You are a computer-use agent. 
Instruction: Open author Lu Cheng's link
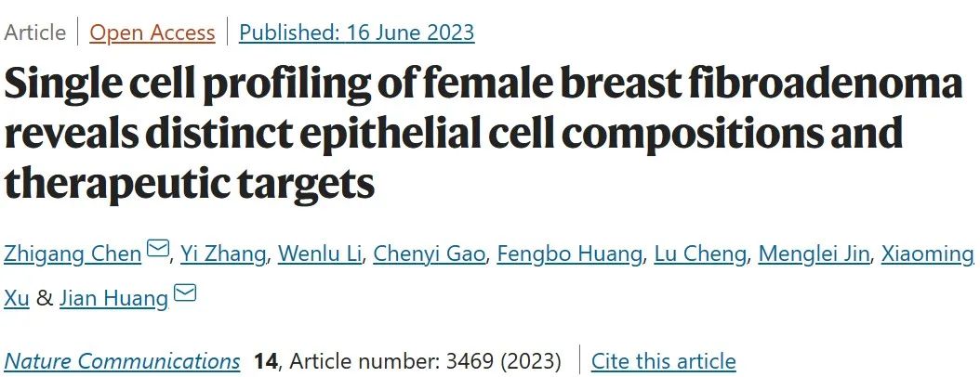pos(700,254)
